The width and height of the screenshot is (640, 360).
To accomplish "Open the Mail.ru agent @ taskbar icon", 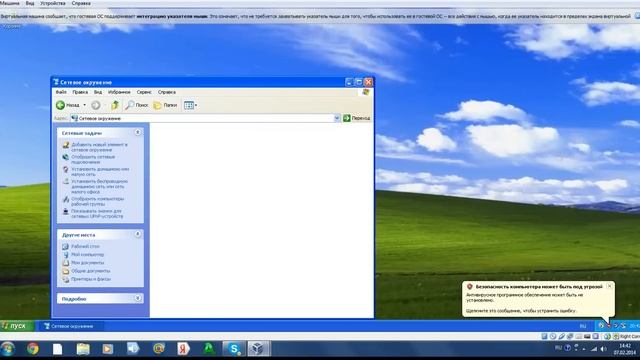I will coord(159,349).
